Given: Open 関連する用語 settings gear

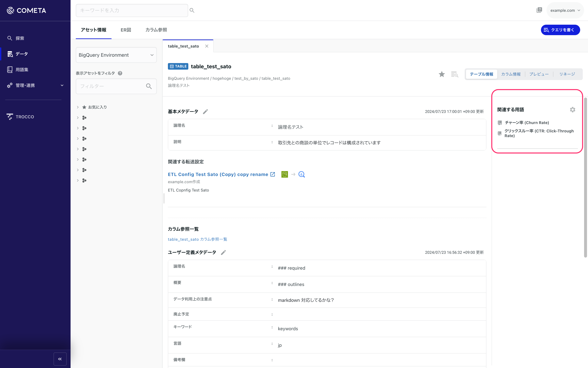Looking at the screenshot, I should click(x=572, y=109).
